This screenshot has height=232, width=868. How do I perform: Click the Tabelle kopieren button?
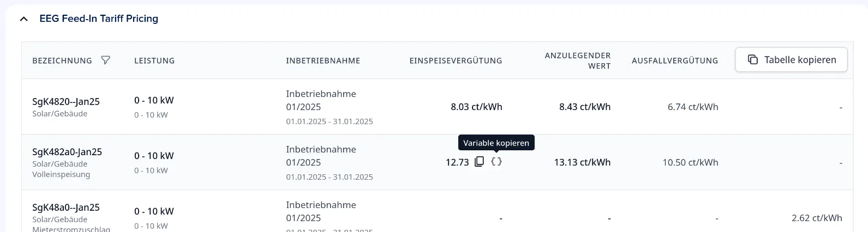791,60
